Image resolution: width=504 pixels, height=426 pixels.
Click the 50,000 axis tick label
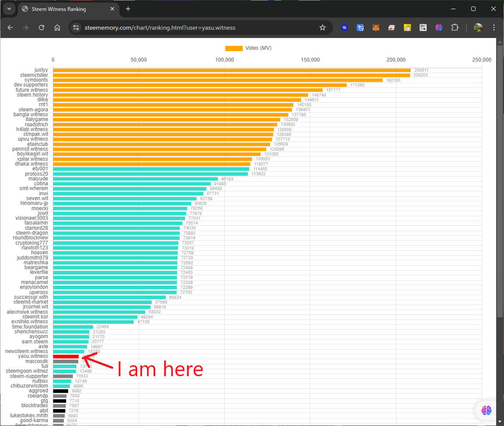(139, 60)
